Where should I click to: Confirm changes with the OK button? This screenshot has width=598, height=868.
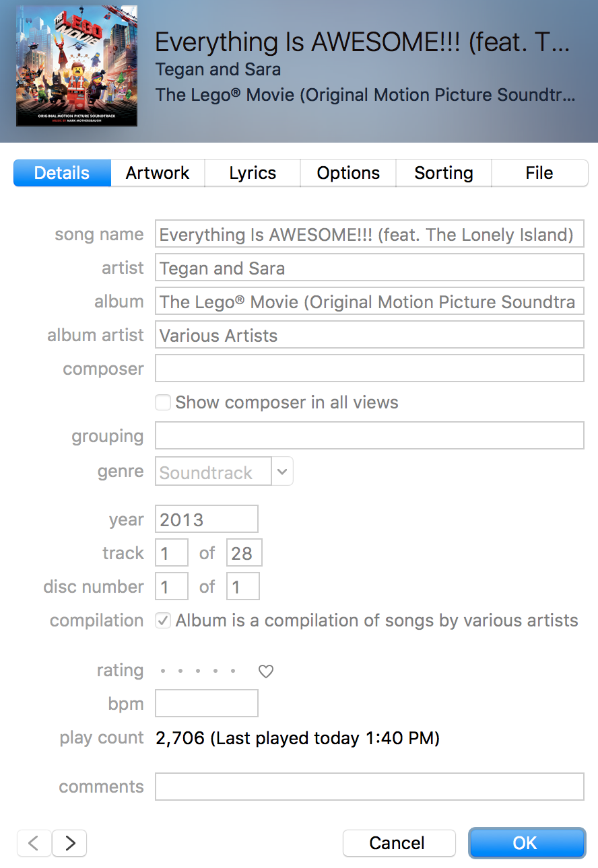click(x=527, y=843)
